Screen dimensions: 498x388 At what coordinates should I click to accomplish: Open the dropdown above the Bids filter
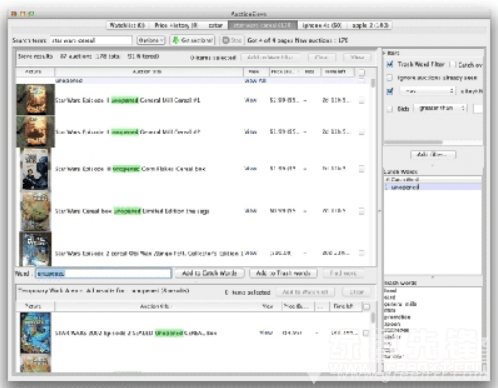[427, 91]
